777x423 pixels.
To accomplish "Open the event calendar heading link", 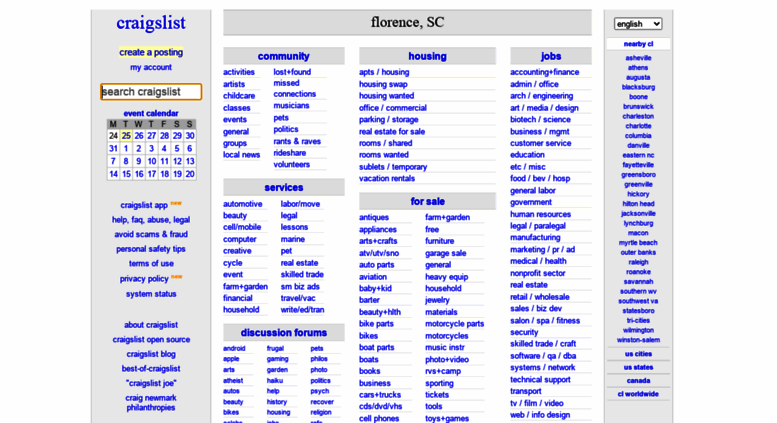I will 151,113.
